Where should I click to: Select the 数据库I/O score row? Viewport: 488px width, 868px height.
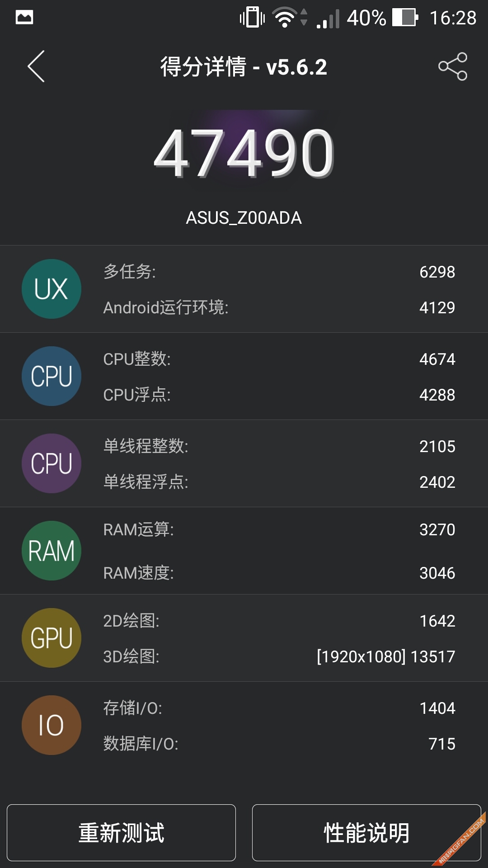click(x=279, y=744)
